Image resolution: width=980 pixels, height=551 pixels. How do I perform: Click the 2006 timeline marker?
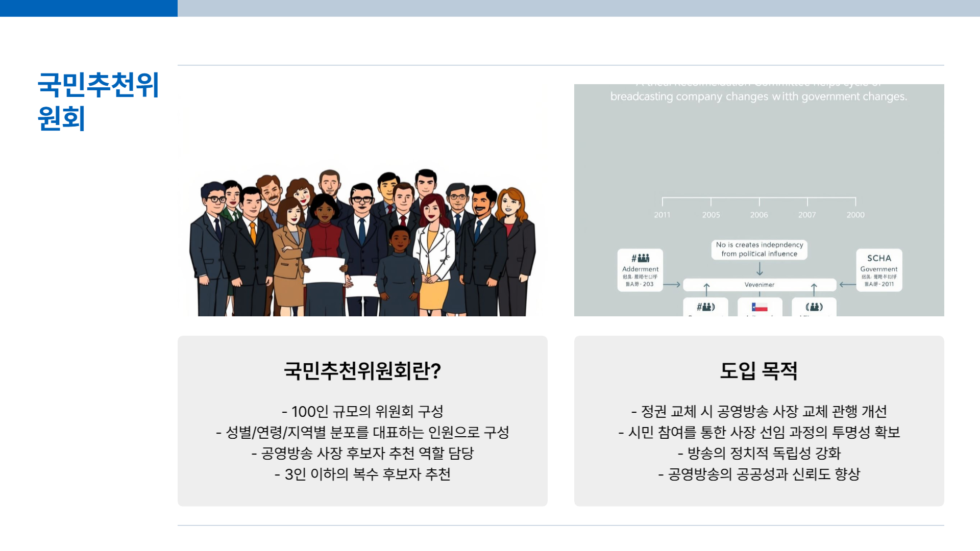point(759,215)
